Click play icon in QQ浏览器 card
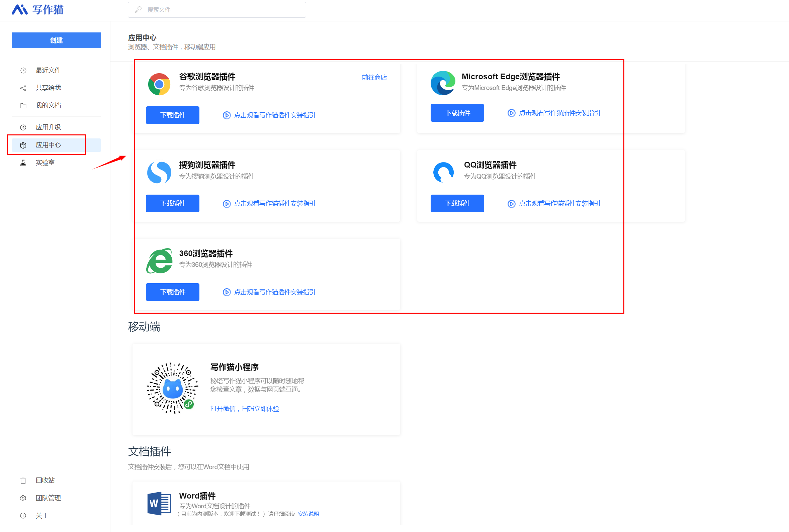Screen dimensions: 789x532 pyautogui.click(x=511, y=204)
